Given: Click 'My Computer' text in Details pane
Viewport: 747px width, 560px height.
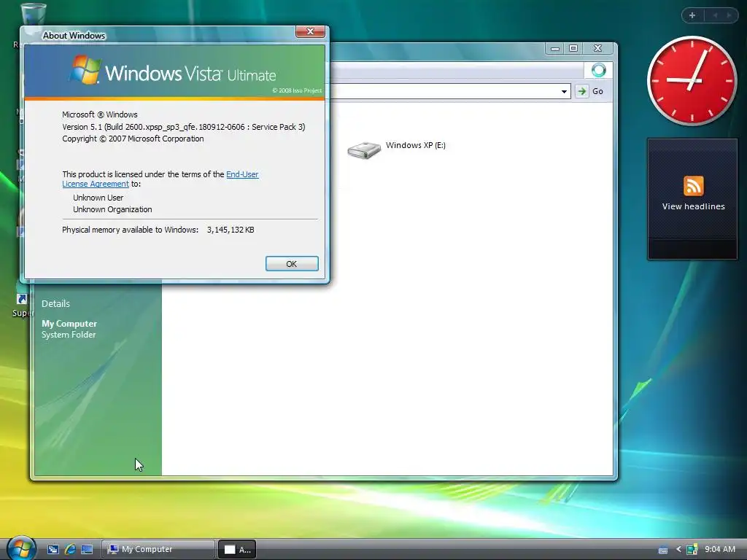Looking at the screenshot, I should coord(69,324).
